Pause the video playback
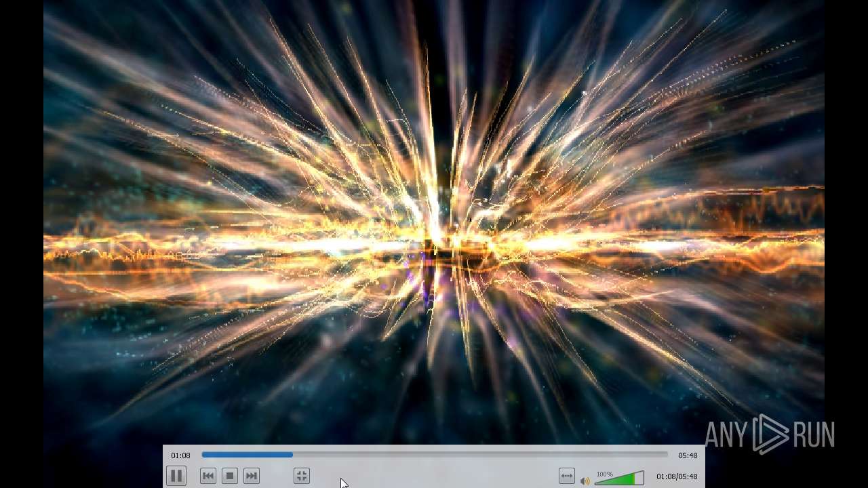This screenshot has height=488, width=868. pyautogui.click(x=176, y=476)
